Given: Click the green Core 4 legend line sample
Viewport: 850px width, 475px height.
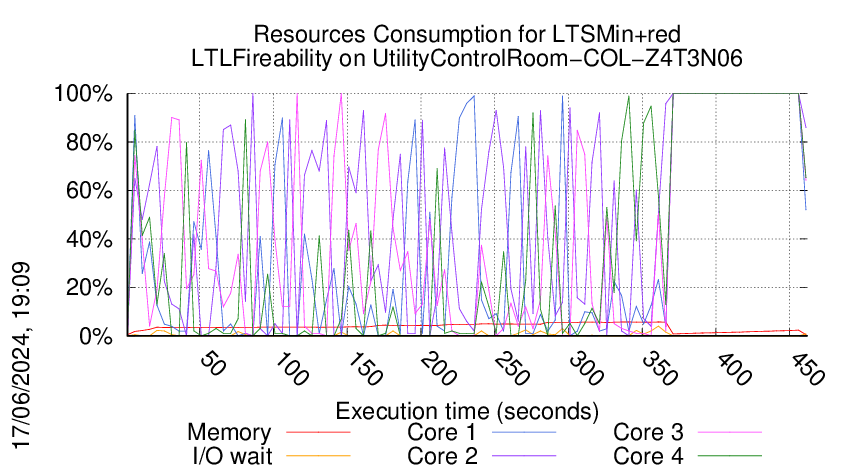Looking at the screenshot, I should coord(730,456).
